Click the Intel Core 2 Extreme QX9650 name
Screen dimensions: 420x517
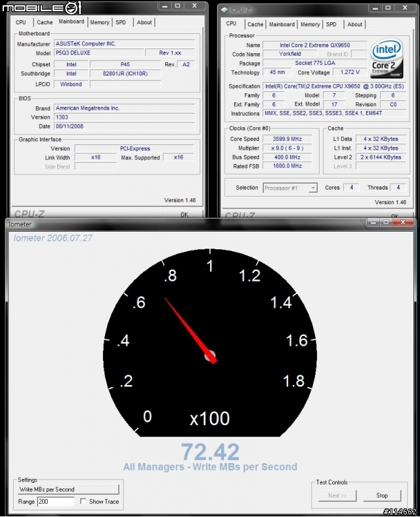point(315,45)
